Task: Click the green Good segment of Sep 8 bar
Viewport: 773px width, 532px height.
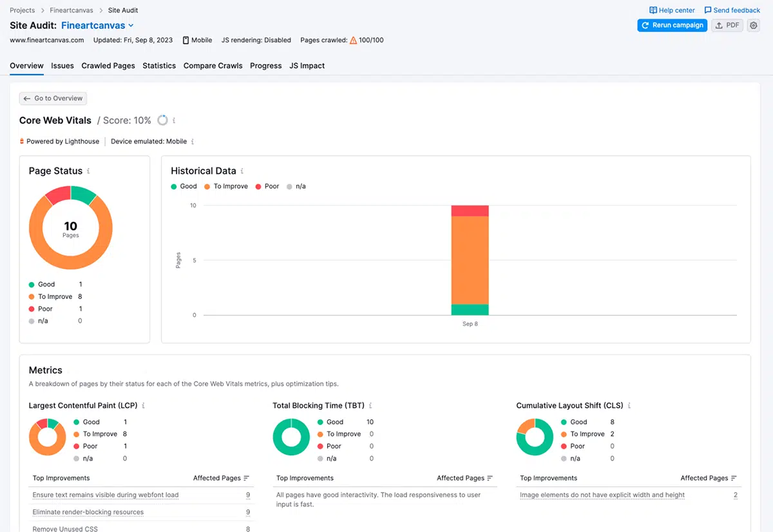Action: [x=470, y=310]
